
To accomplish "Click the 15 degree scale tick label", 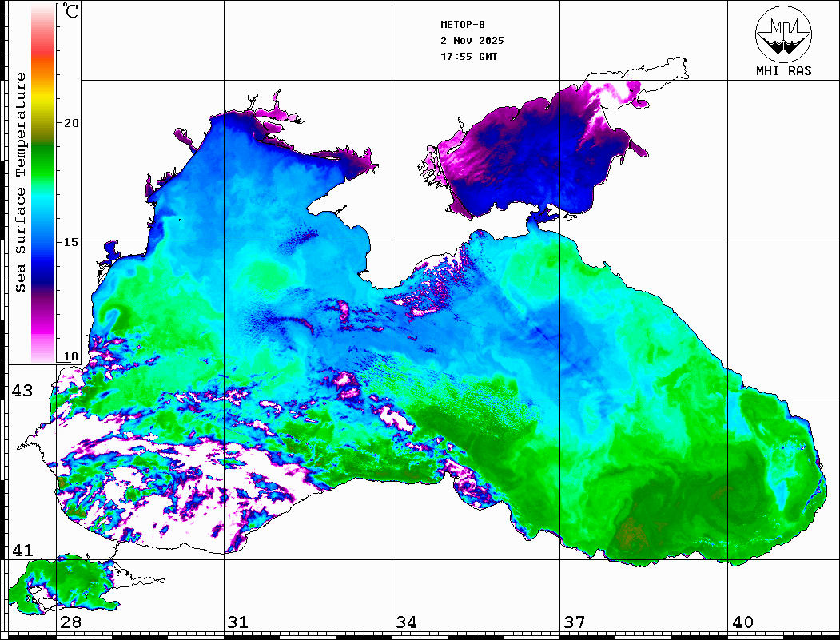I will pos(72,241).
